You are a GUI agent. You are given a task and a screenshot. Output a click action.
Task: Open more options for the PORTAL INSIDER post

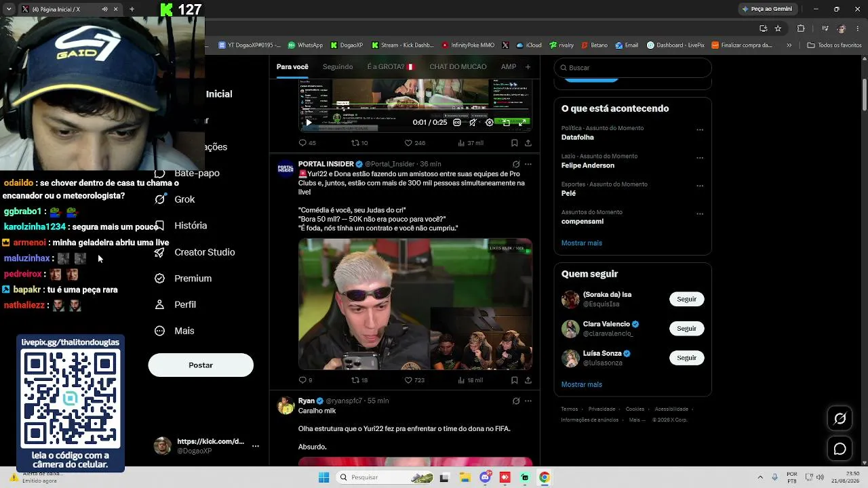pyautogui.click(x=528, y=164)
